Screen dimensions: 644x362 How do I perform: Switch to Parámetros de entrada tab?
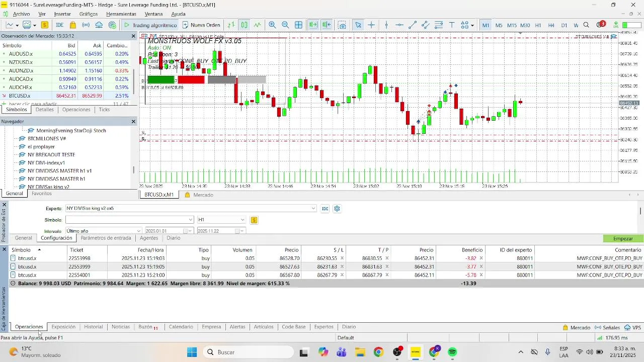coord(106,238)
